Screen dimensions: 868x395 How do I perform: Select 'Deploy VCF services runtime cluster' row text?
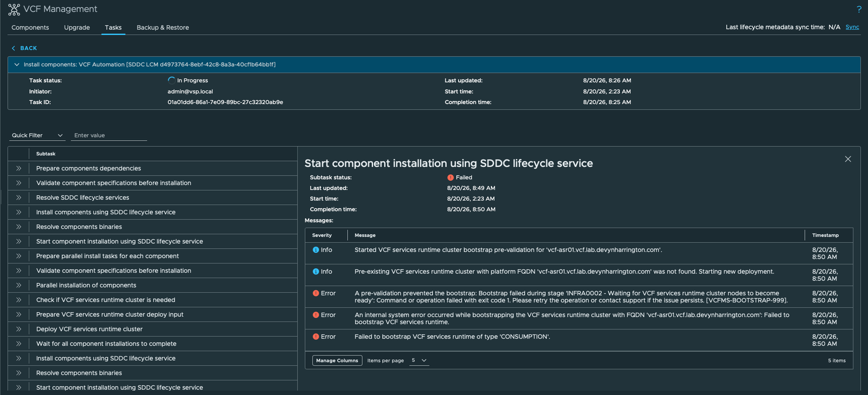[89, 329]
